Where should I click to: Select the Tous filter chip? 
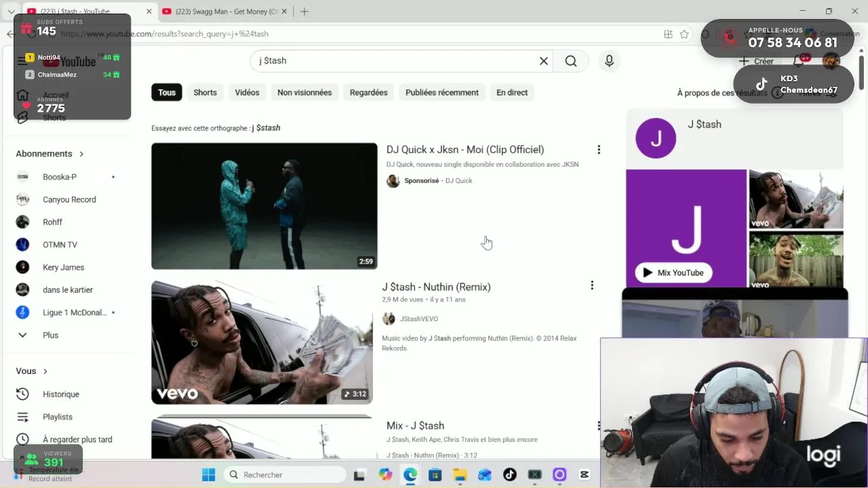pyautogui.click(x=167, y=93)
